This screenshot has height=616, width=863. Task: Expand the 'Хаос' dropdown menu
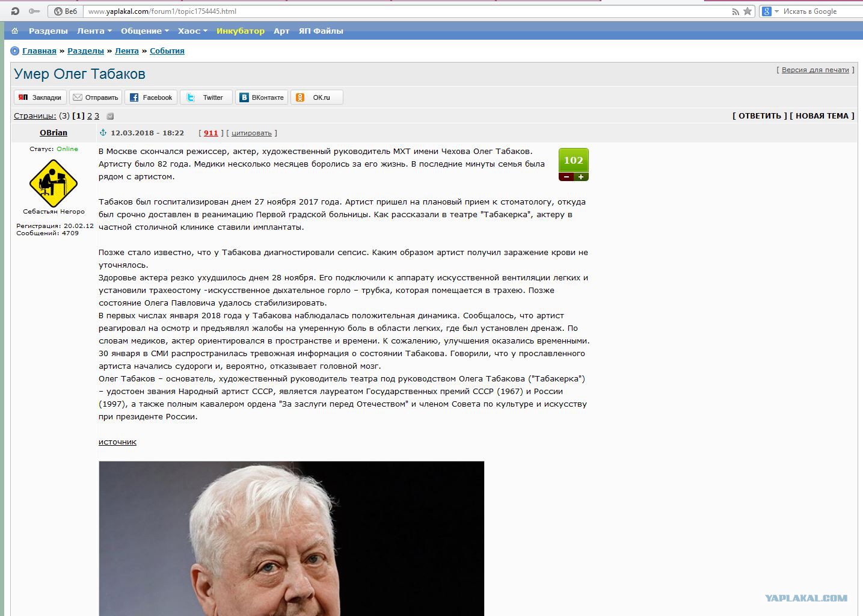[x=192, y=31]
